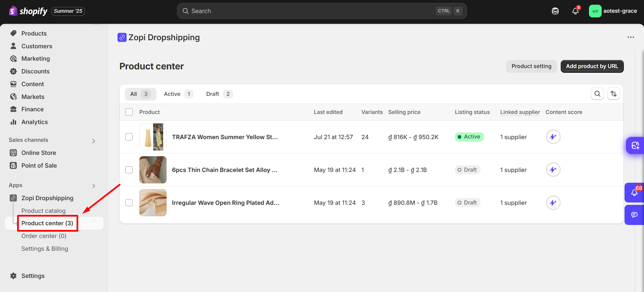Open floating chat support widget
This screenshot has height=292, width=644.
pos(634,215)
